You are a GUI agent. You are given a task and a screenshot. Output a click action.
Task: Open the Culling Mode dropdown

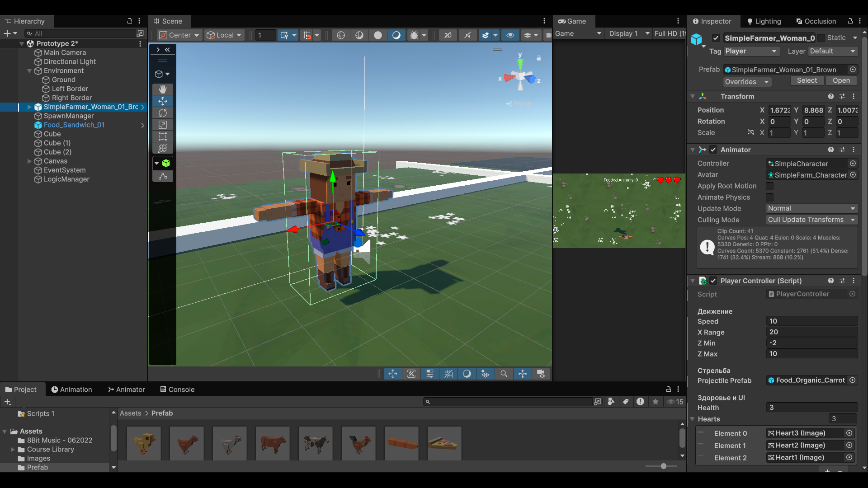click(811, 220)
